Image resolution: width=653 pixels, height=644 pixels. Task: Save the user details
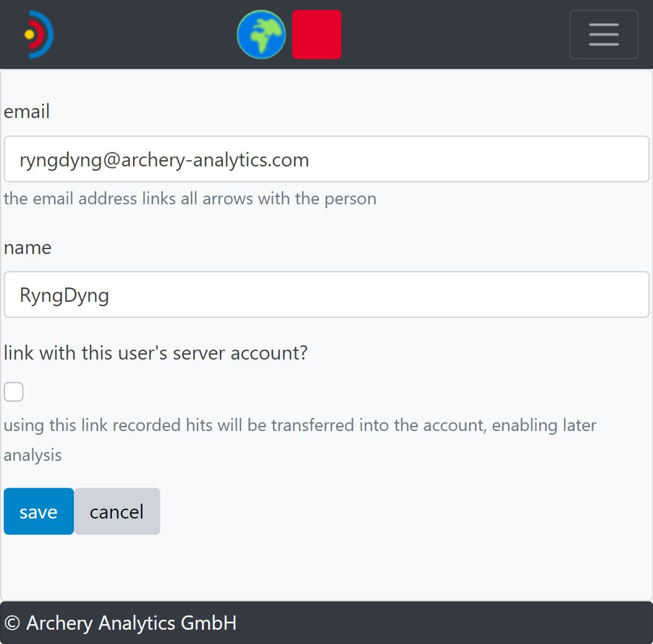click(x=39, y=511)
